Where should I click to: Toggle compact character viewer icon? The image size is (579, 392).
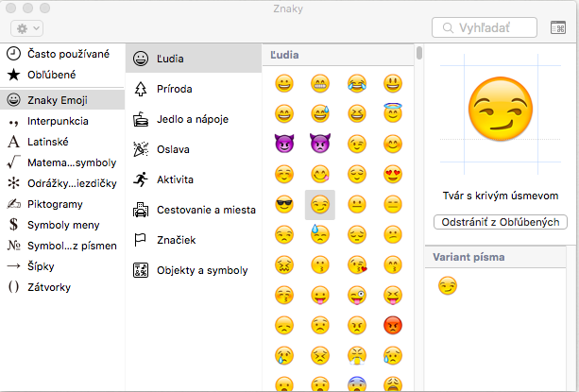point(557,27)
